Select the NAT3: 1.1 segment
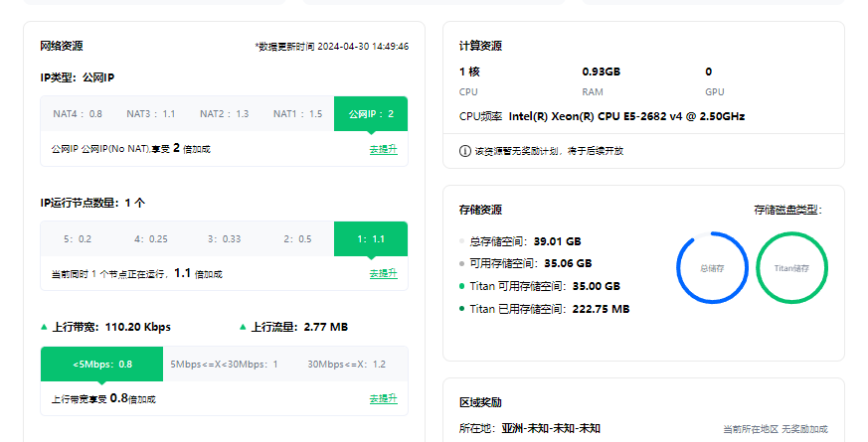868x442 pixels. pos(150,114)
